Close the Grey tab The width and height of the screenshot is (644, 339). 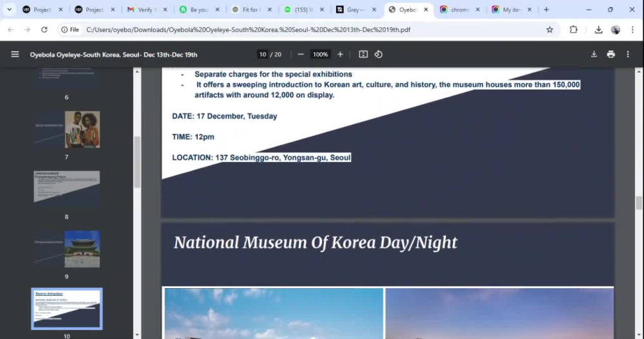tap(374, 10)
